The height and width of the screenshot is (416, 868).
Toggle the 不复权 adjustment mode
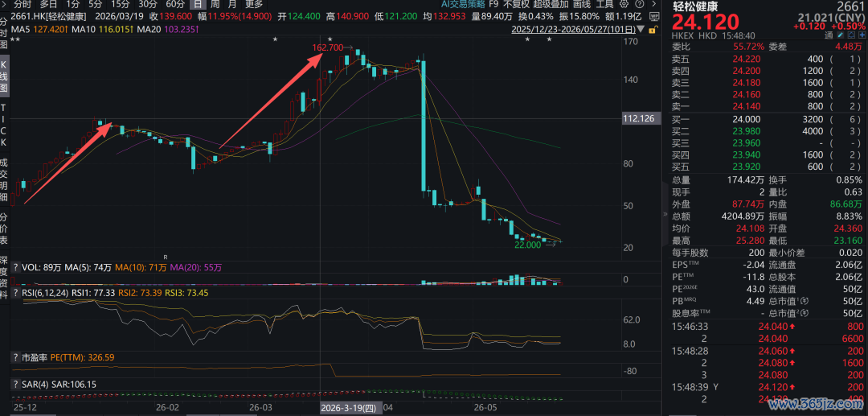pos(517,4)
